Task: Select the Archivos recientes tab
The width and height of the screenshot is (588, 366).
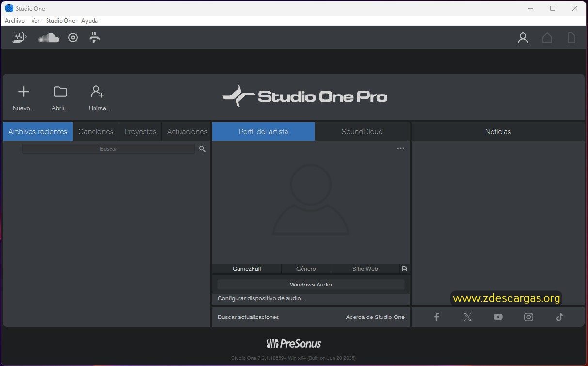Action: (38, 132)
